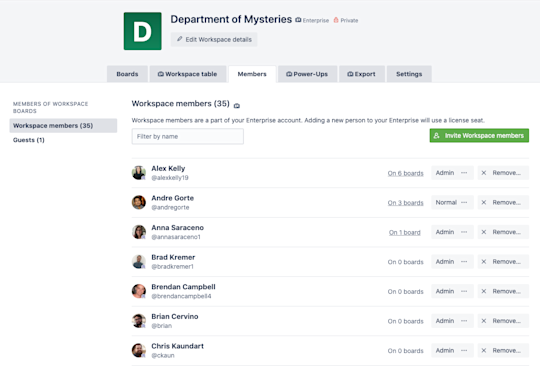The width and height of the screenshot is (540, 367).
Task: Remove Brendan Campbell from workspace
Action: pos(503,291)
